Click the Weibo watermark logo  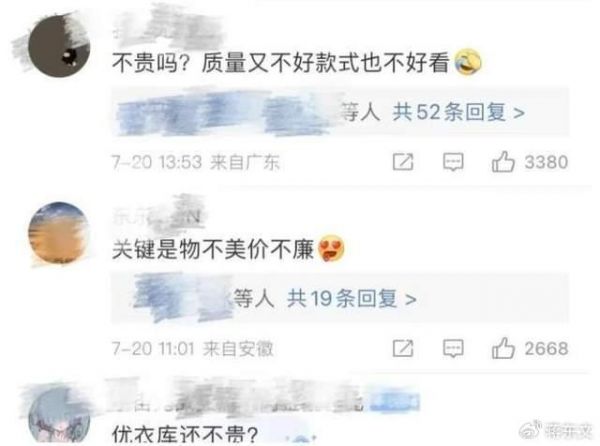tap(531, 429)
